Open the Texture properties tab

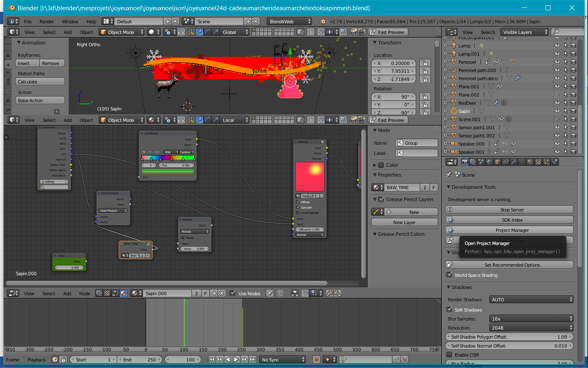point(538,162)
